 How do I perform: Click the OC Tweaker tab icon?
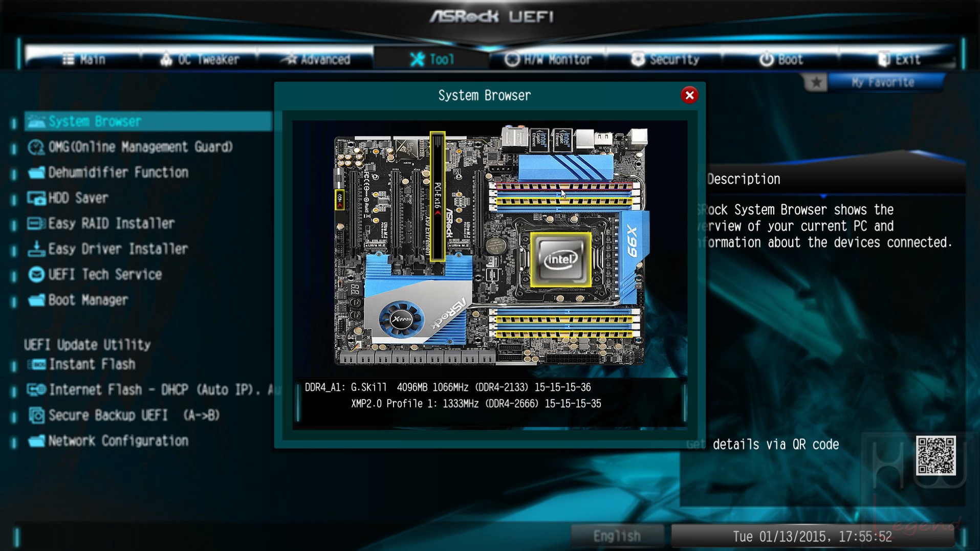tap(166, 59)
